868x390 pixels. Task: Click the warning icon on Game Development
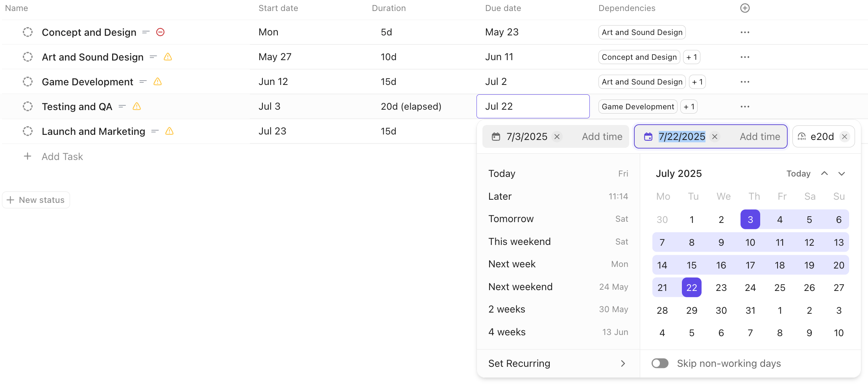tap(157, 82)
